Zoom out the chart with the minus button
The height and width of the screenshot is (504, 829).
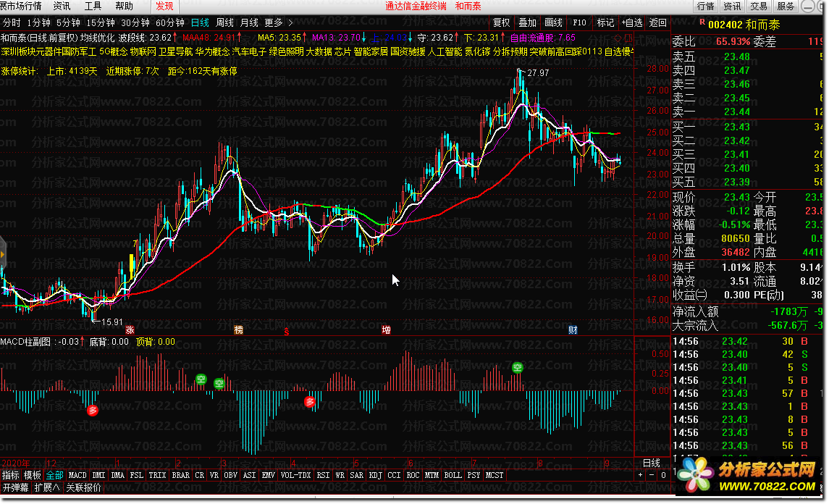(x=652, y=475)
